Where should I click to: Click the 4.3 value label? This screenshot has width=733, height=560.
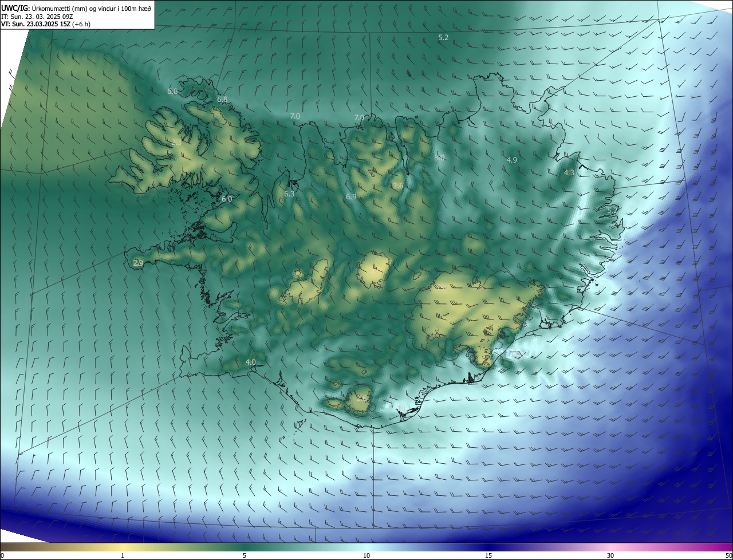(569, 172)
